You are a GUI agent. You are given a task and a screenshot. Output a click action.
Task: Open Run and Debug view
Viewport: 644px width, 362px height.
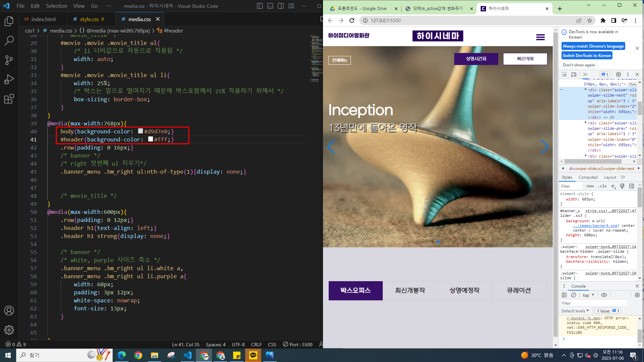9,79
